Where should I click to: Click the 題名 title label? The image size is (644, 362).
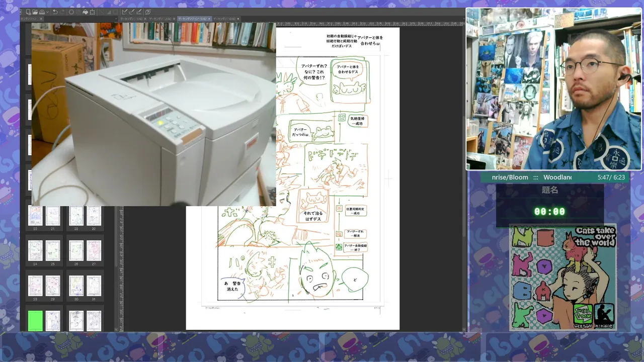[x=549, y=190]
